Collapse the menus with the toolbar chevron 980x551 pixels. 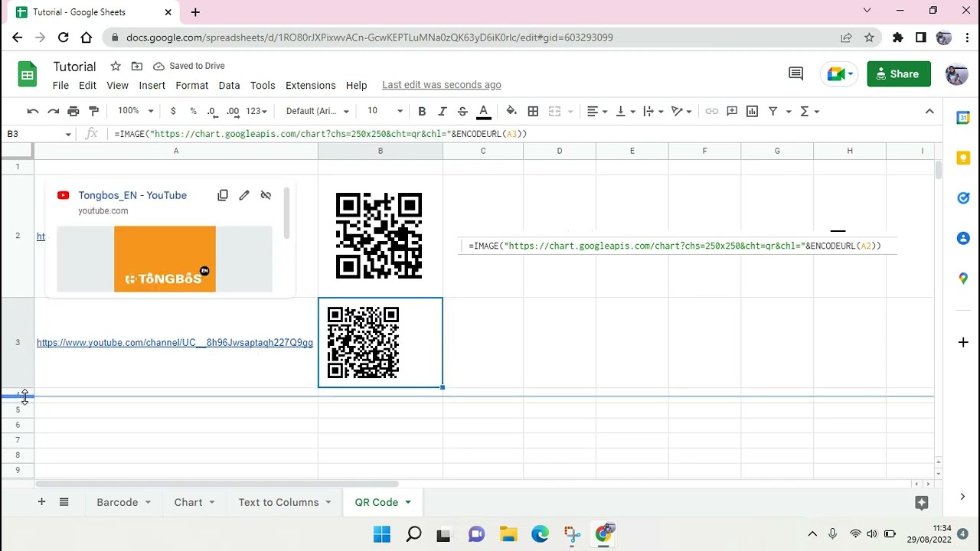coord(929,111)
